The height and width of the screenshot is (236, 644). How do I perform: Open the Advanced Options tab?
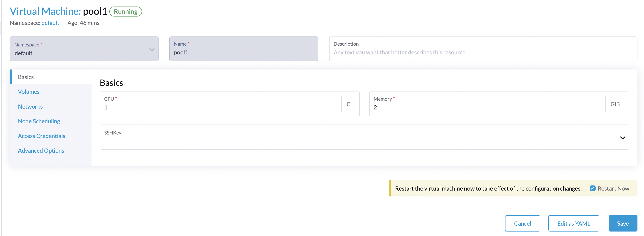pyautogui.click(x=41, y=151)
